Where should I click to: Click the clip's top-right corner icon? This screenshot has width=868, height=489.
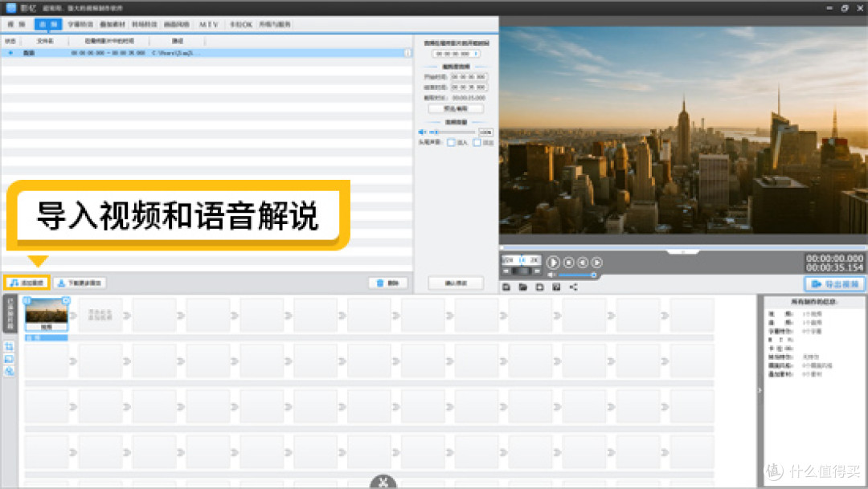(x=66, y=300)
